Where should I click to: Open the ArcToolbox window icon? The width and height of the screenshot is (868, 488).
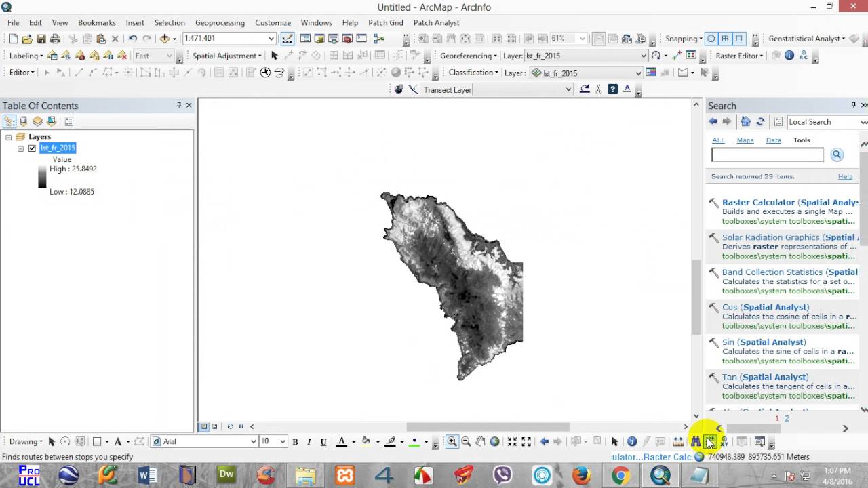[348, 39]
